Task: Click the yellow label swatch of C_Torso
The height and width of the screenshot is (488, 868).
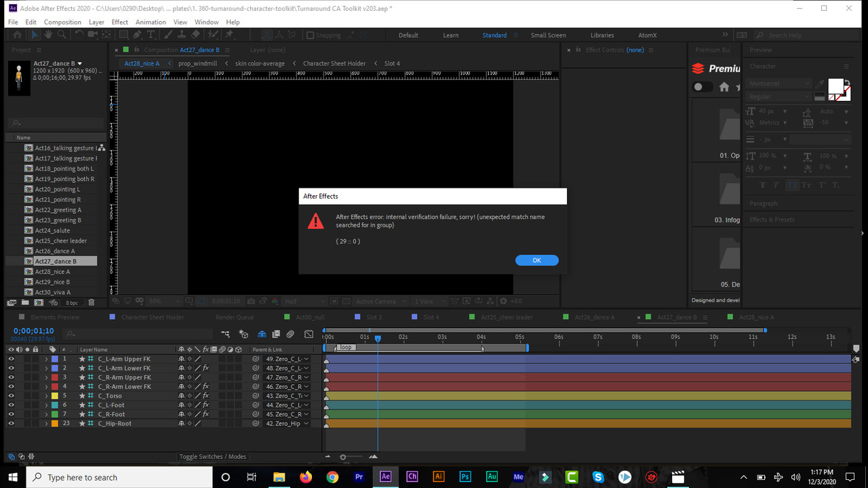Action: (54, 396)
